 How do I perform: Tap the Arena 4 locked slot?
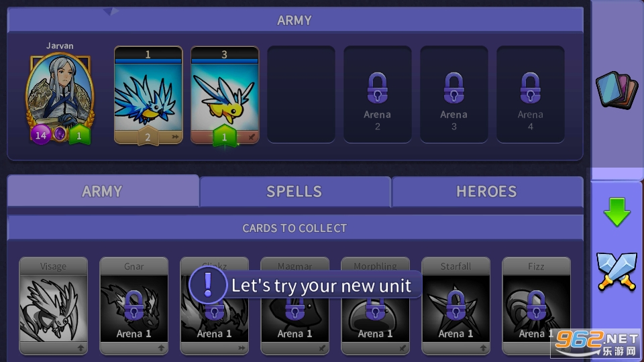pyautogui.click(x=530, y=95)
